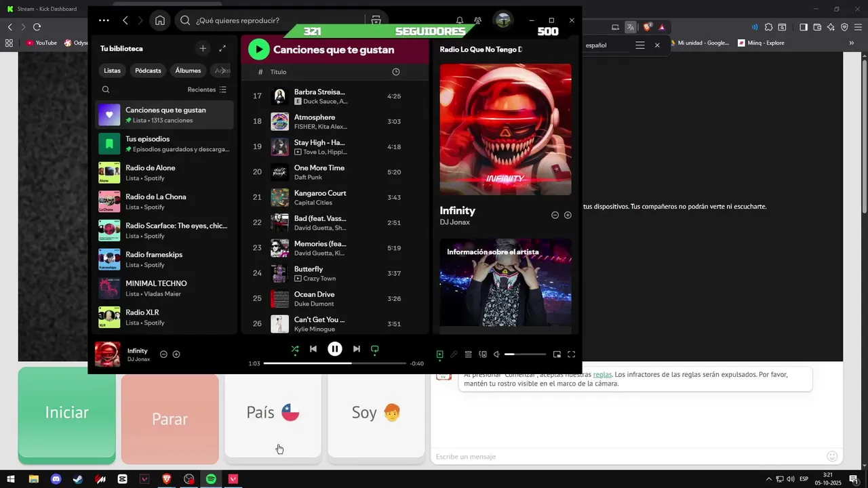Pause the current song
The width and height of the screenshot is (868, 488).
click(335, 349)
